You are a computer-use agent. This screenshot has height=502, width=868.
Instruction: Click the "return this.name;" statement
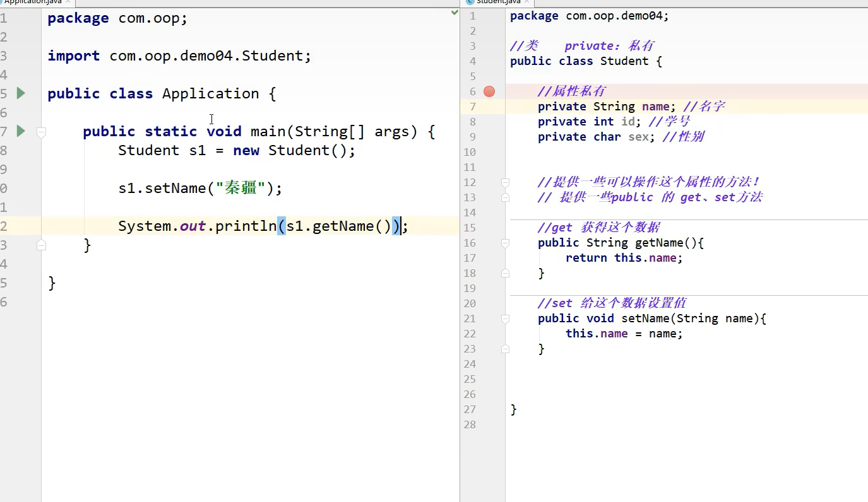pos(624,258)
